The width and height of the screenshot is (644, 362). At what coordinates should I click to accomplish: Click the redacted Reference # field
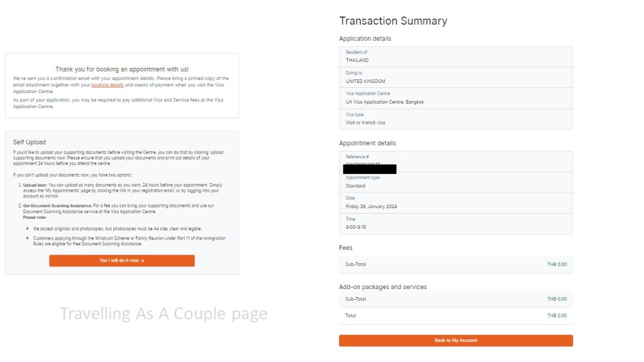coord(370,168)
